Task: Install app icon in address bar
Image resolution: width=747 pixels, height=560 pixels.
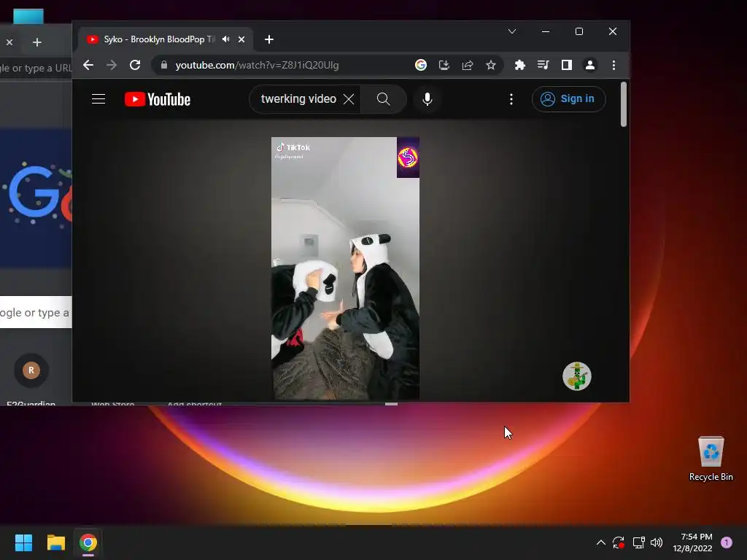Action: pyautogui.click(x=444, y=65)
